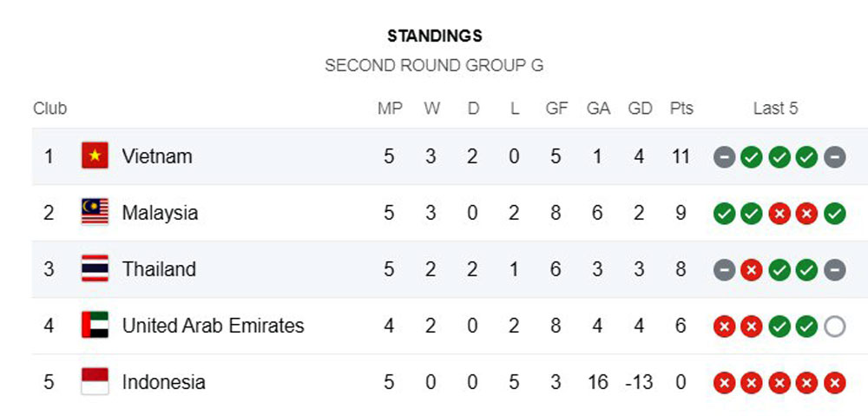This screenshot has height=416, width=868.
Task: Open the Vietnam team link
Action: pos(157,157)
